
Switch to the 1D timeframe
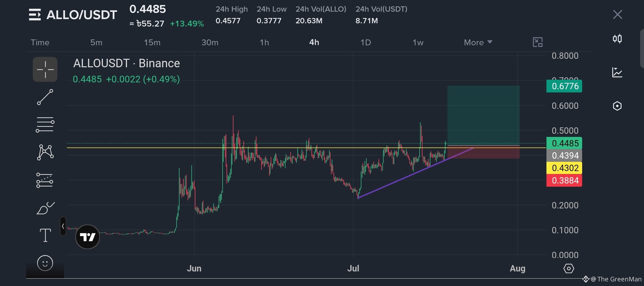(366, 42)
